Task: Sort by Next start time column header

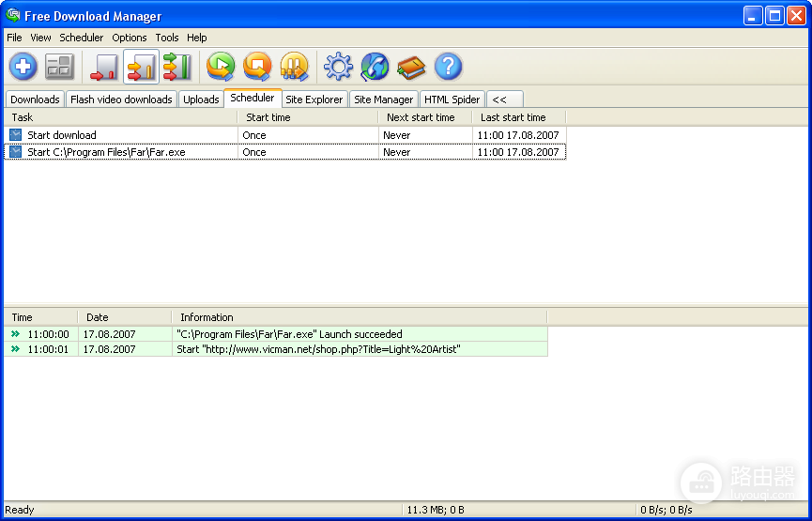Action: click(425, 117)
